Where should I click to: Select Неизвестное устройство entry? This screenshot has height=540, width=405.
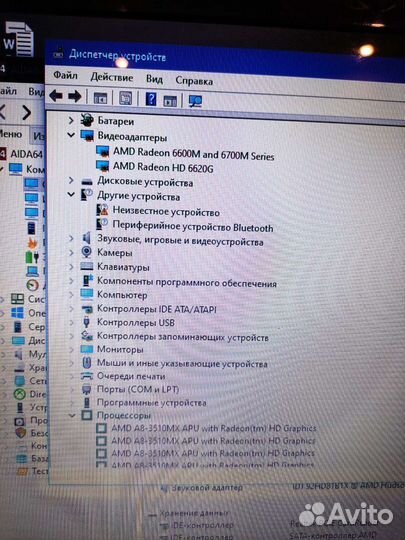pos(166,211)
